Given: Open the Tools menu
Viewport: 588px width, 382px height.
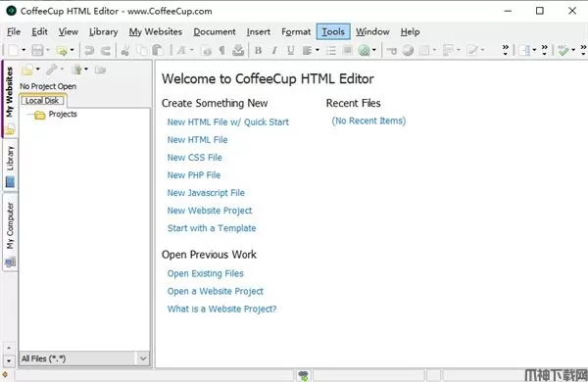Looking at the screenshot, I should point(333,32).
